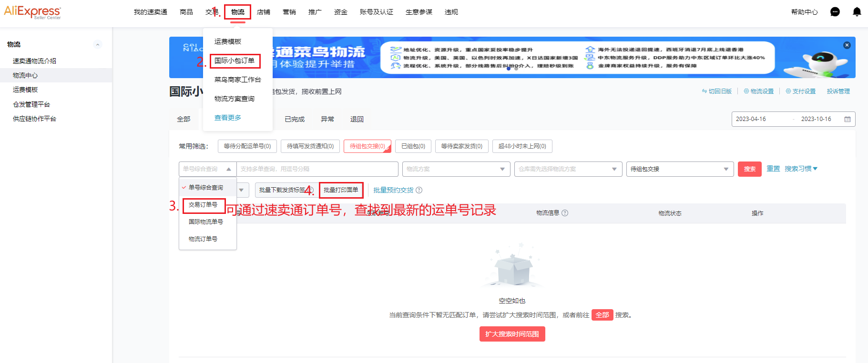
Task: Click 批量打印面单 button
Action: 341,190
